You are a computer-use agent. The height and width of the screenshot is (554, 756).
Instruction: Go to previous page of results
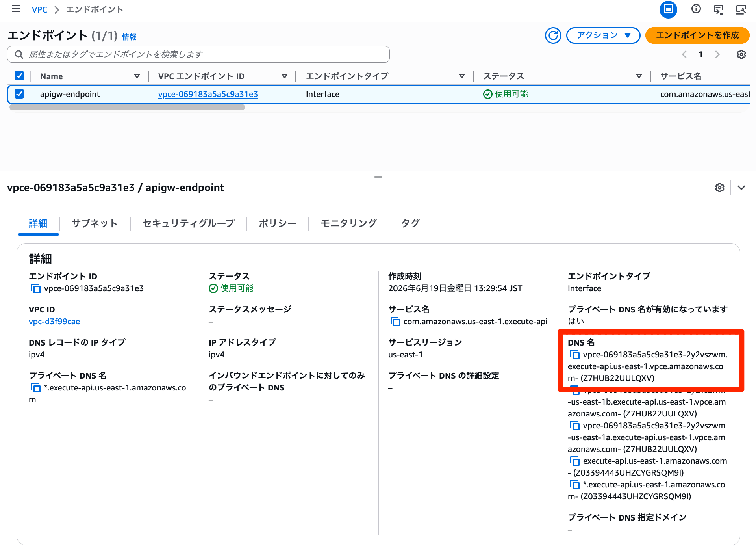684,54
